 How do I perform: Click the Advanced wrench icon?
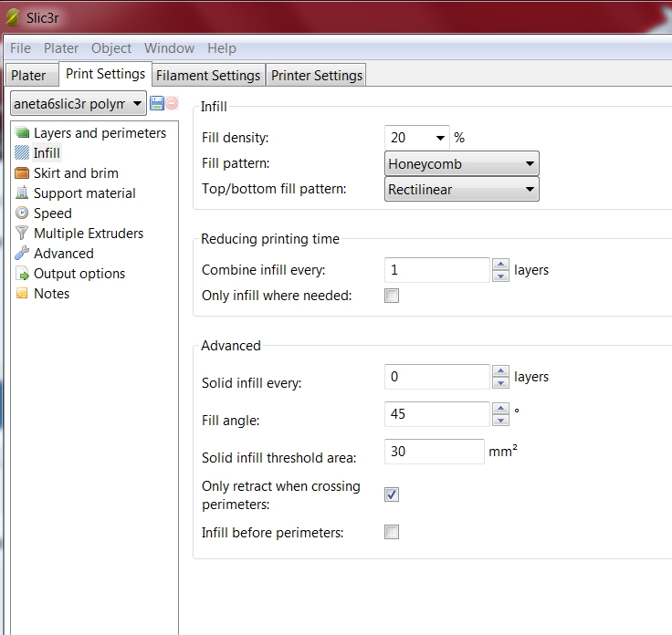click(x=22, y=253)
